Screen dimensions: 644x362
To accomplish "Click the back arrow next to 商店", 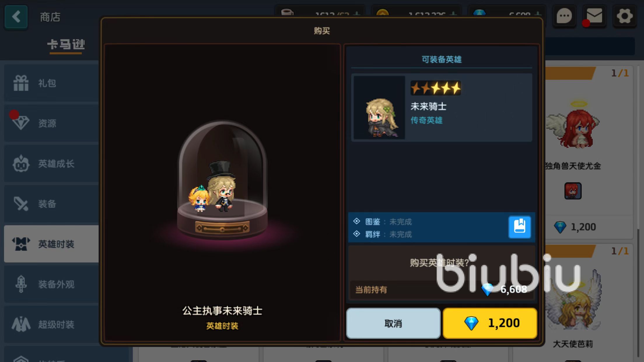I will [x=16, y=17].
